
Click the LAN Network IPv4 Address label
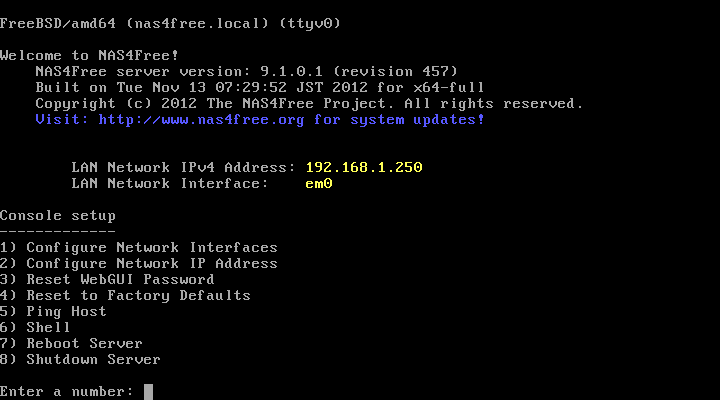tap(183, 168)
